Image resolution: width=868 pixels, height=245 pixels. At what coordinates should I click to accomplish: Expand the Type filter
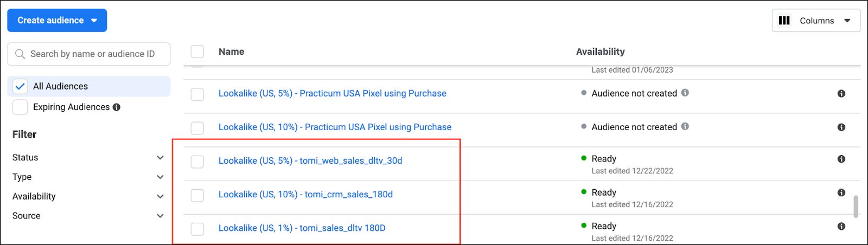(x=160, y=177)
